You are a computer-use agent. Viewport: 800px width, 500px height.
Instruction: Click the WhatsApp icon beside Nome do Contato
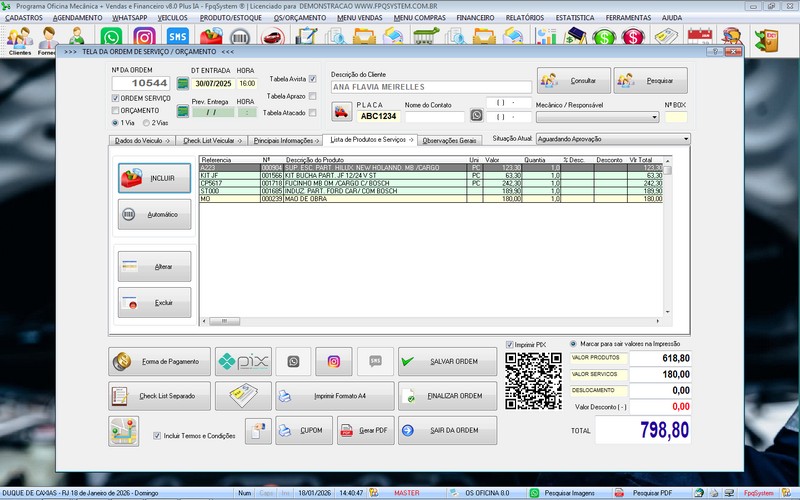coord(476,115)
